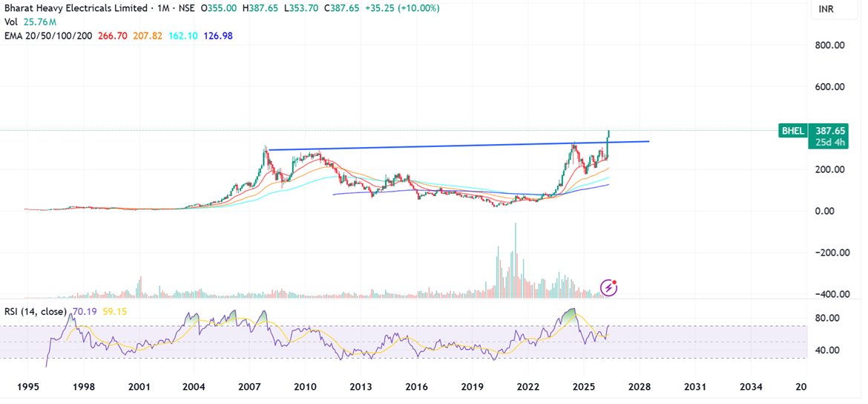This screenshot has width=868, height=404.
Task: Click the 0.00 price axis label
Action: tap(826, 211)
